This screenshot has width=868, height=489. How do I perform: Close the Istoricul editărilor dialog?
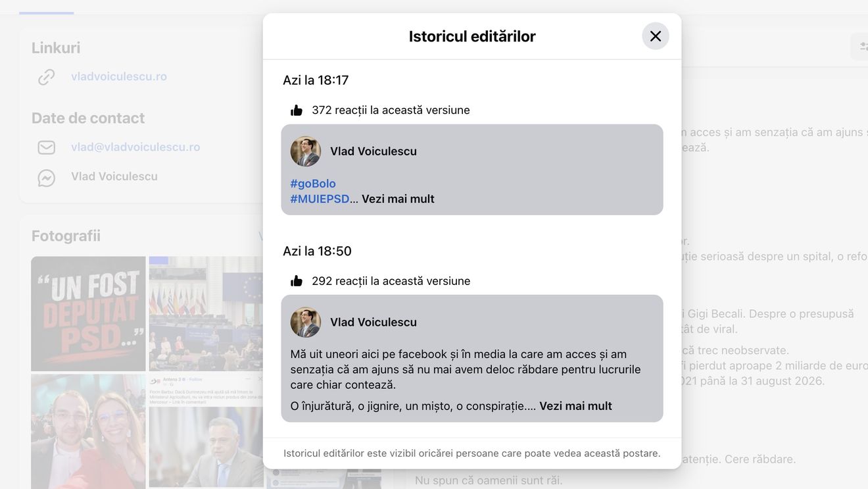[655, 36]
